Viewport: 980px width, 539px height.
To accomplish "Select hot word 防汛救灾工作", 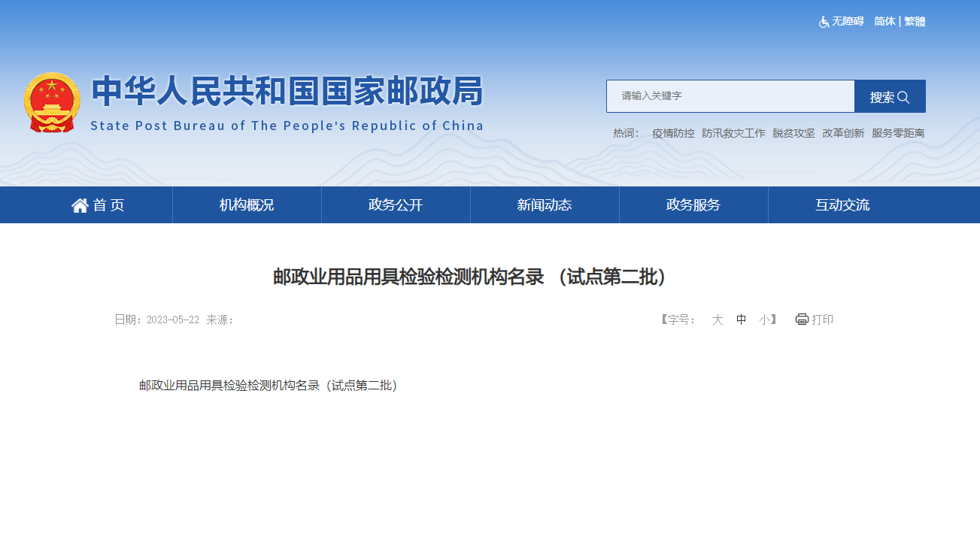I will tap(733, 133).
